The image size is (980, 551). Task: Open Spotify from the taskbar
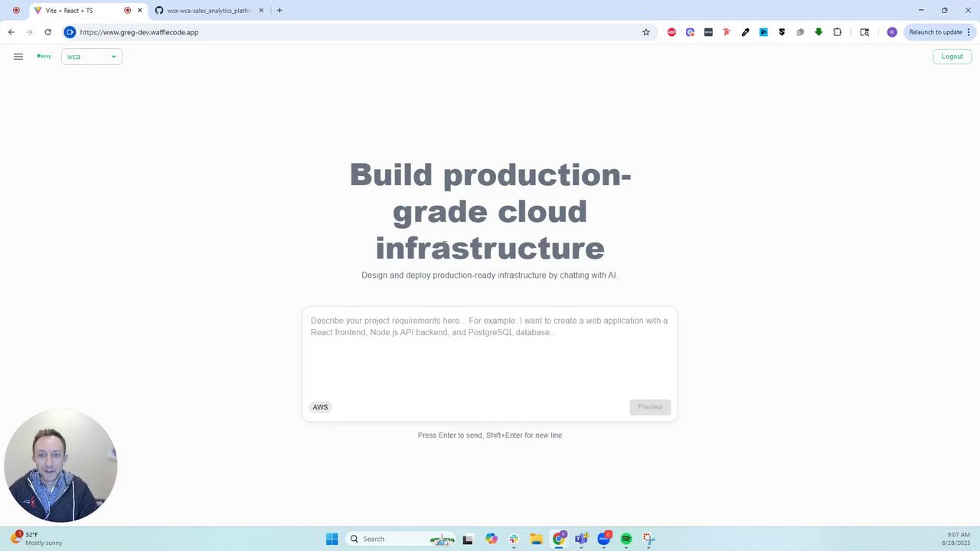coord(626,539)
